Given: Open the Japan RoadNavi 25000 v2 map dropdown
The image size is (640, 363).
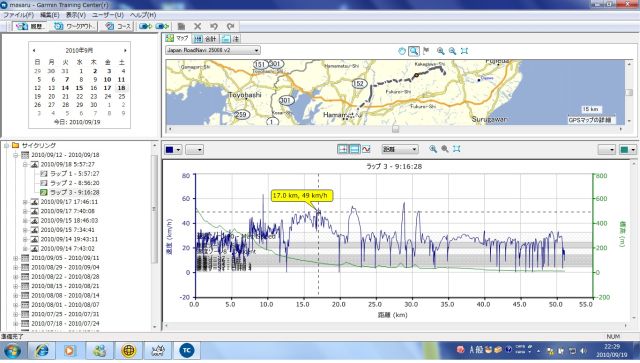Looking at the screenshot, I should click(x=213, y=50).
